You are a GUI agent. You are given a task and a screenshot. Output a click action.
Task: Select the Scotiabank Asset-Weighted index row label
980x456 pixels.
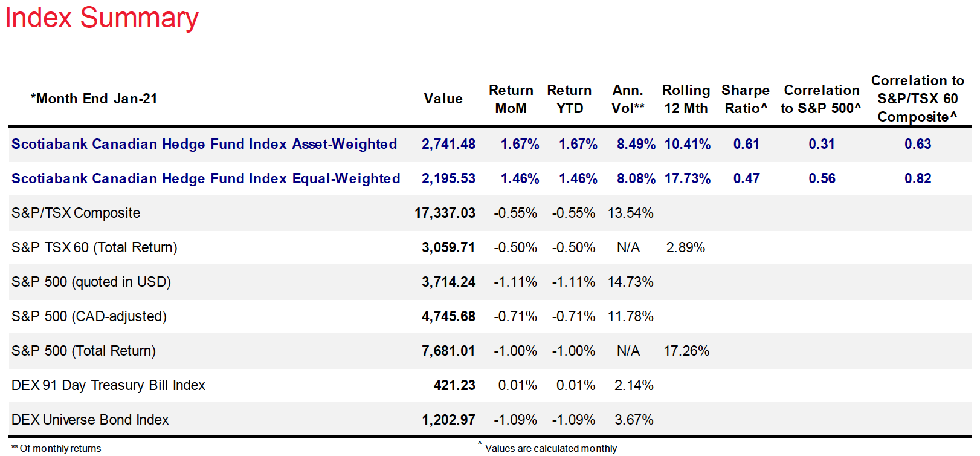pyautogui.click(x=204, y=144)
